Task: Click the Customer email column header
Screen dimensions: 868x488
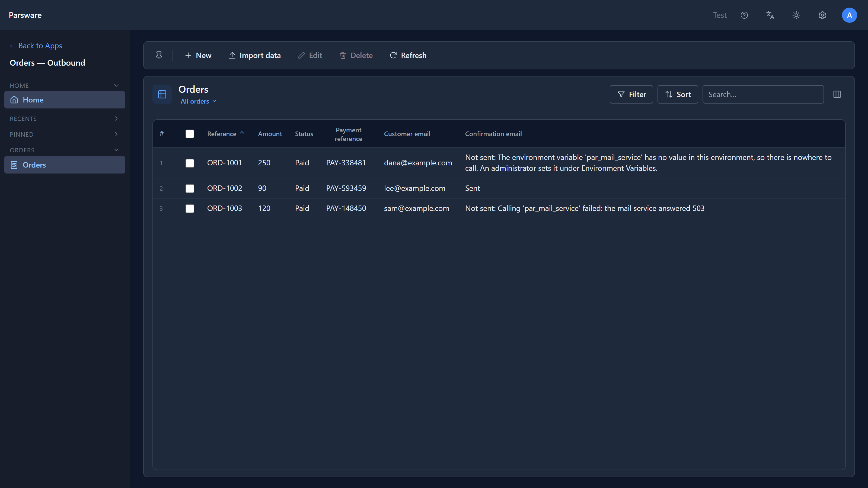Action: [x=407, y=134]
